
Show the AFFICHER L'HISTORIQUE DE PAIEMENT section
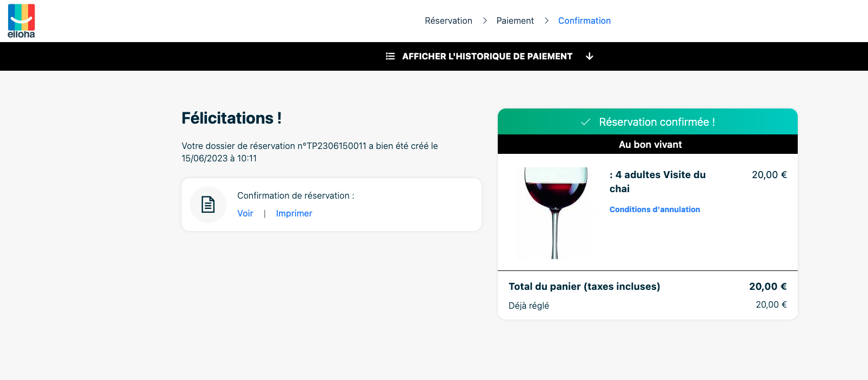[x=487, y=56]
